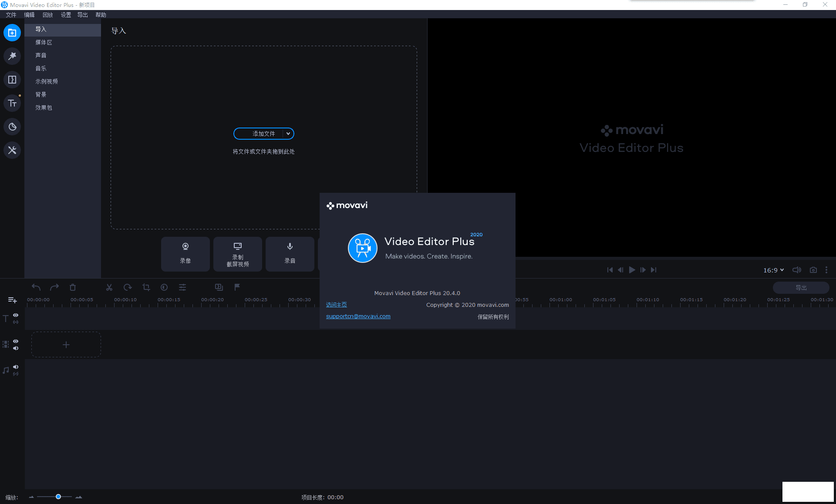Toggle video track visibility eye
This screenshot has width=836, height=504.
[16, 341]
